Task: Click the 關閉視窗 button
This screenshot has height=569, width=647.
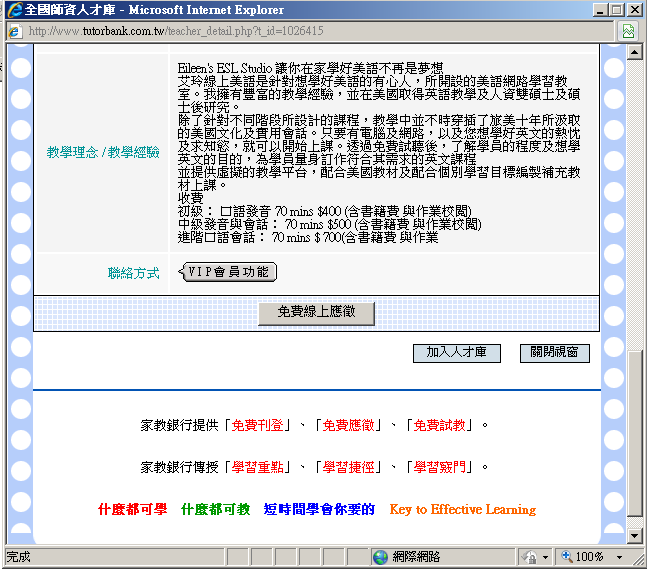Action: click(x=554, y=353)
